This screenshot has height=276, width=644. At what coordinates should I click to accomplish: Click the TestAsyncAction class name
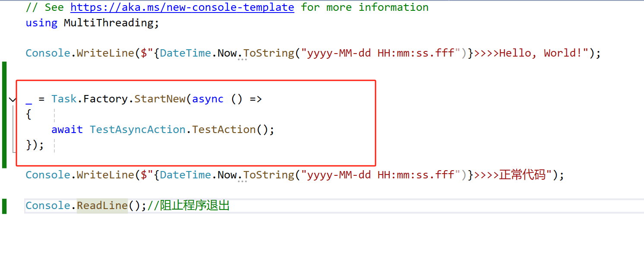137,130
